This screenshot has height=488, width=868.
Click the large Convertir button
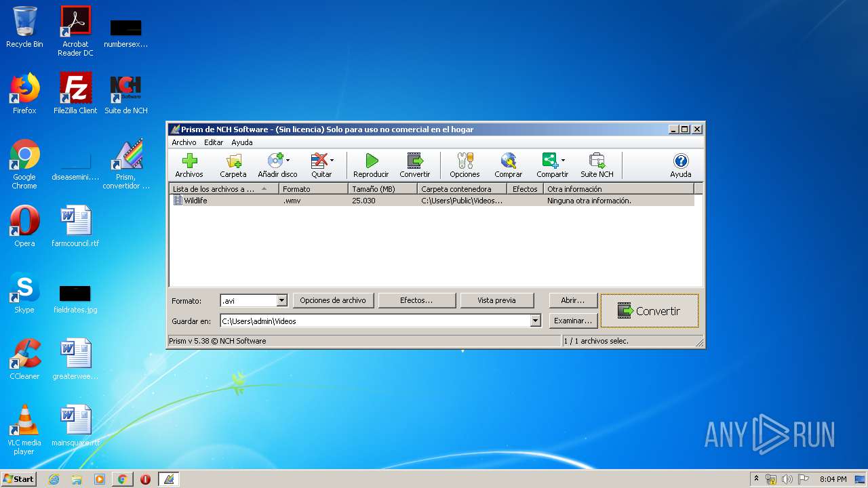[649, 310]
